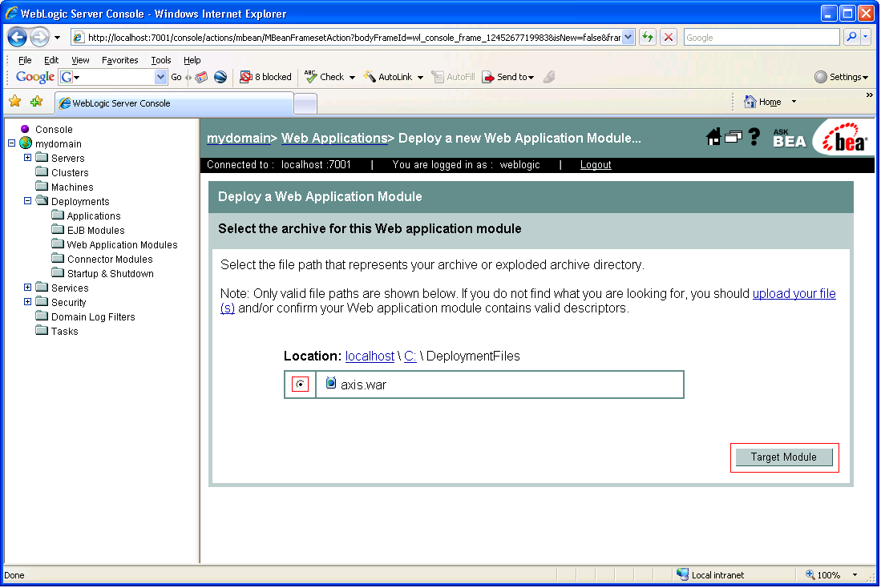Refresh the page with the refresh icon

click(x=648, y=37)
